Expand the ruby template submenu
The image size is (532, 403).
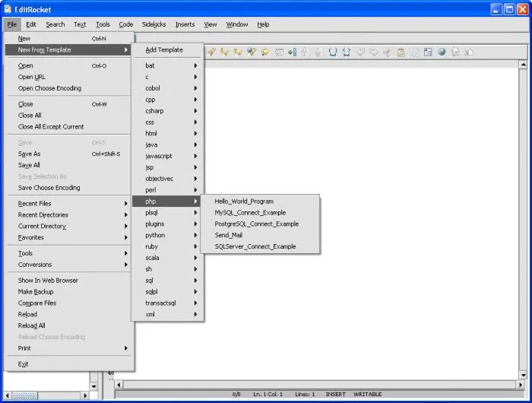168,246
